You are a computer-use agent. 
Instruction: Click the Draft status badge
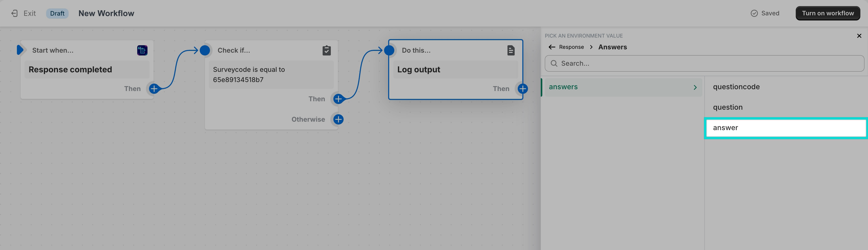[x=57, y=13]
